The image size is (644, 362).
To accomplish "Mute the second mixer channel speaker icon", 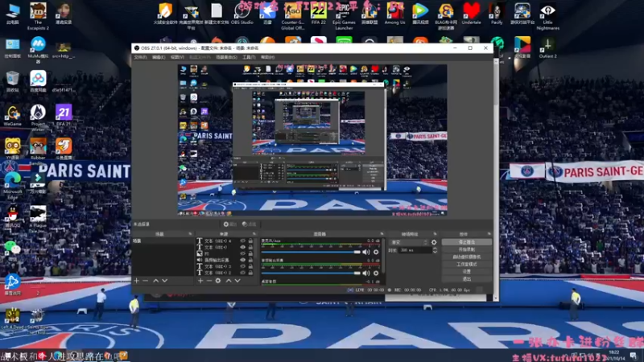I will coord(366,273).
